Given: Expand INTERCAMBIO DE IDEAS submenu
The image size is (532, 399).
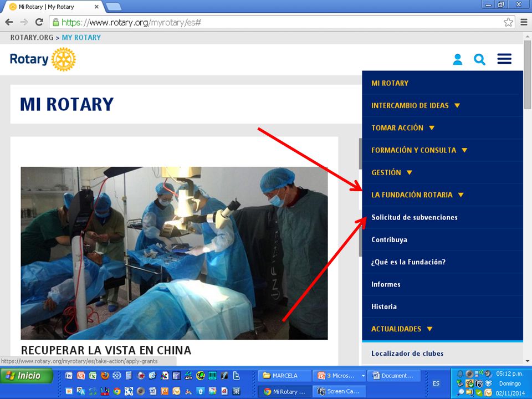Looking at the screenshot, I should click(x=457, y=105).
